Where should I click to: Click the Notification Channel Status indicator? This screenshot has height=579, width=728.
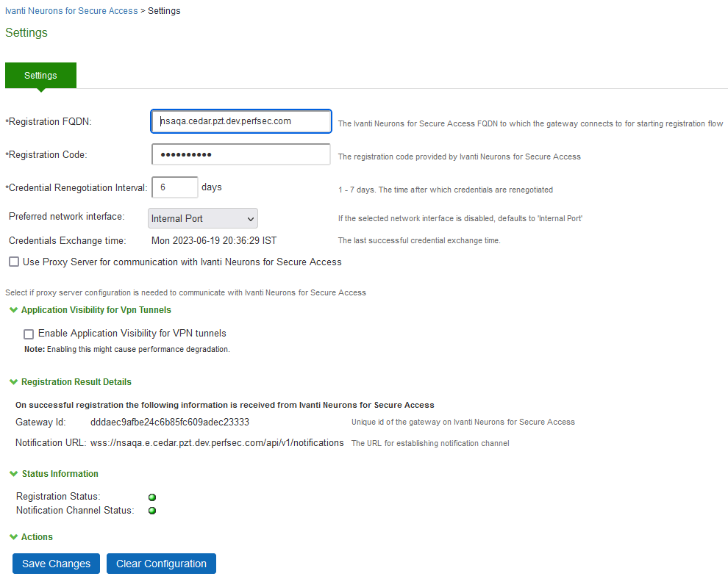point(152,511)
